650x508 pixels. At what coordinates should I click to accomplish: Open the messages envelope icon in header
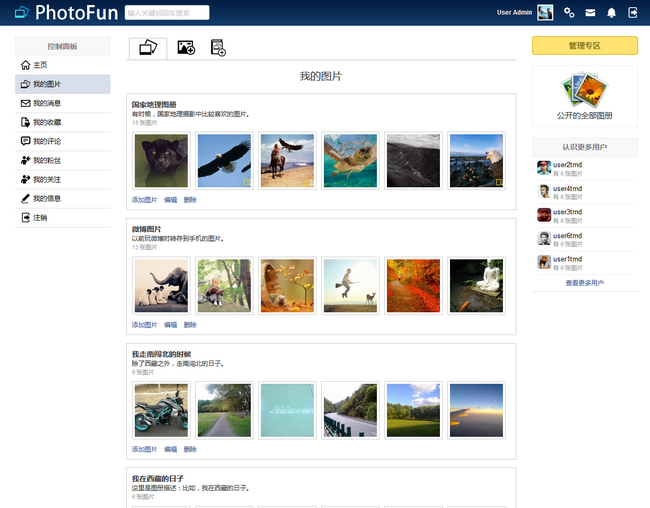590,13
